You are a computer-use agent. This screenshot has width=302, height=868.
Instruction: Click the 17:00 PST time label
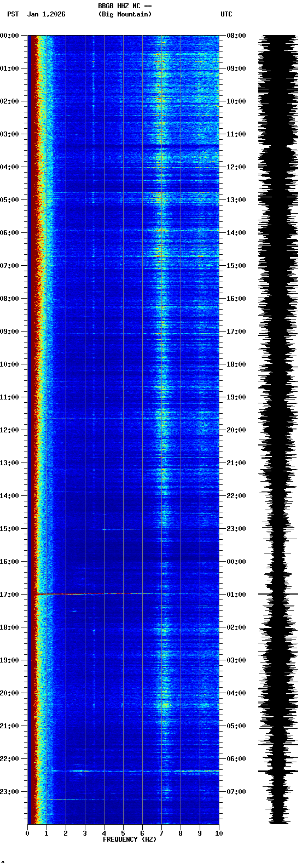pyautogui.click(x=9, y=595)
